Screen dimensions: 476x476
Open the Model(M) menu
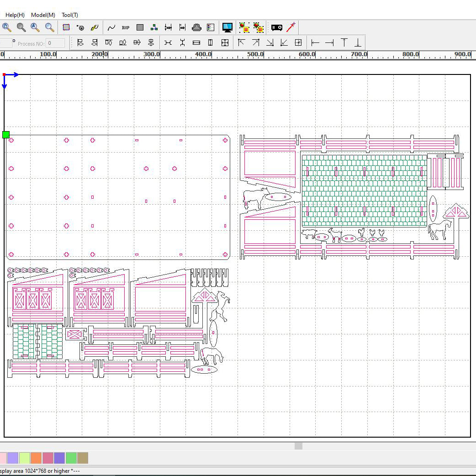(42, 15)
